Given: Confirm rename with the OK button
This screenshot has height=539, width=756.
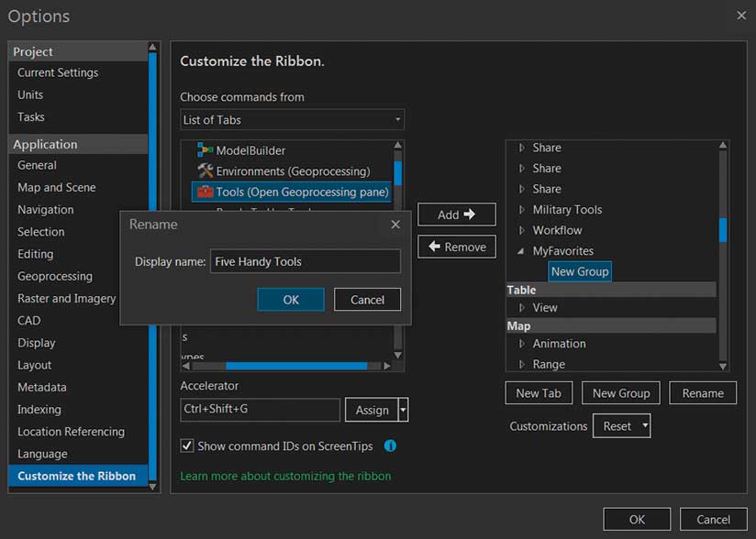Looking at the screenshot, I should 291,300.
